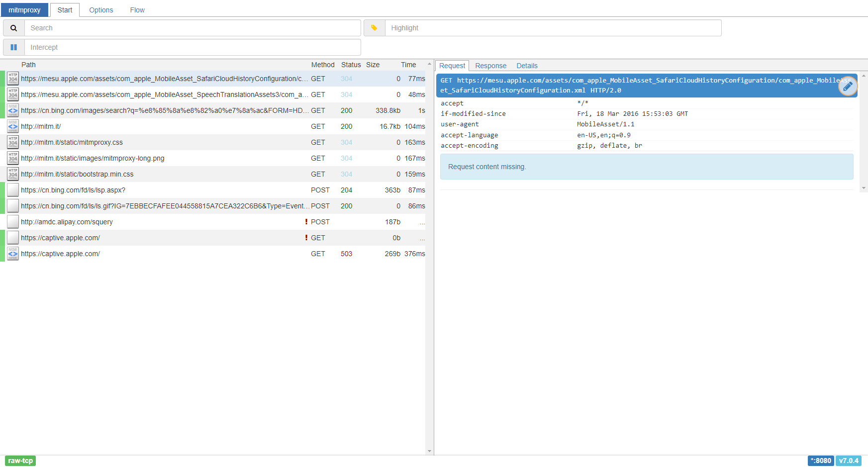The height and width of the screenshot is (467, 868).
Task: Sort flows by Size column header
Action: pos(373,65)
